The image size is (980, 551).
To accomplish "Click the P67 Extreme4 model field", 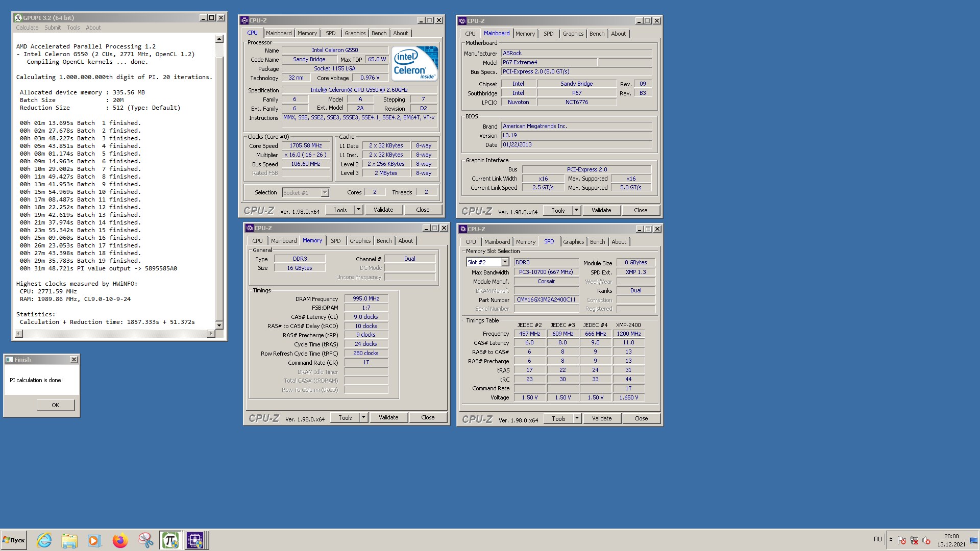I will pos(549,62).
